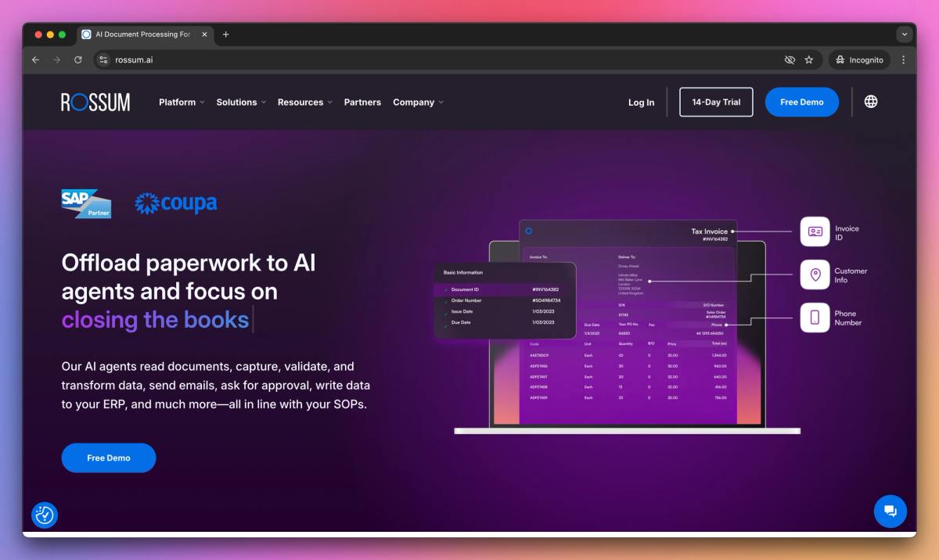Click the Tax Invoice heading

[709, 232]
